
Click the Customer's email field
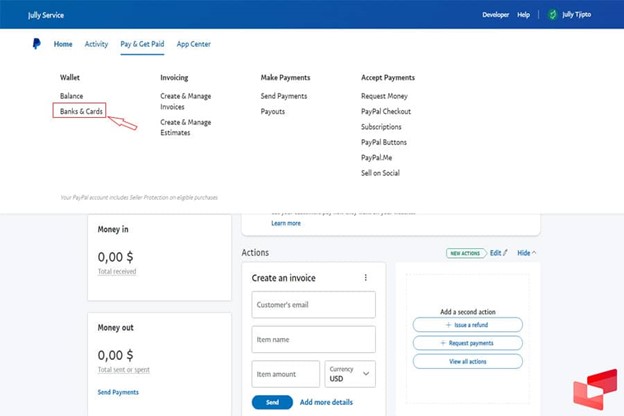(x=313, y=305)
